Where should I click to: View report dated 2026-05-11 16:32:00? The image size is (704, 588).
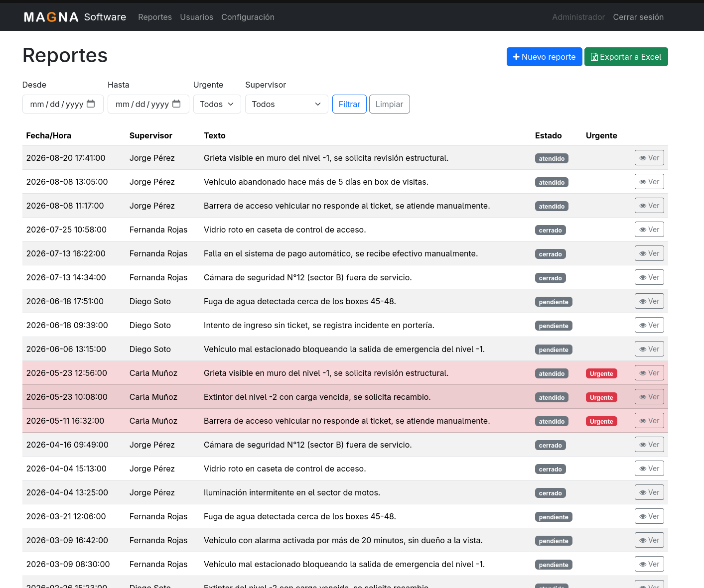point(649,421)
